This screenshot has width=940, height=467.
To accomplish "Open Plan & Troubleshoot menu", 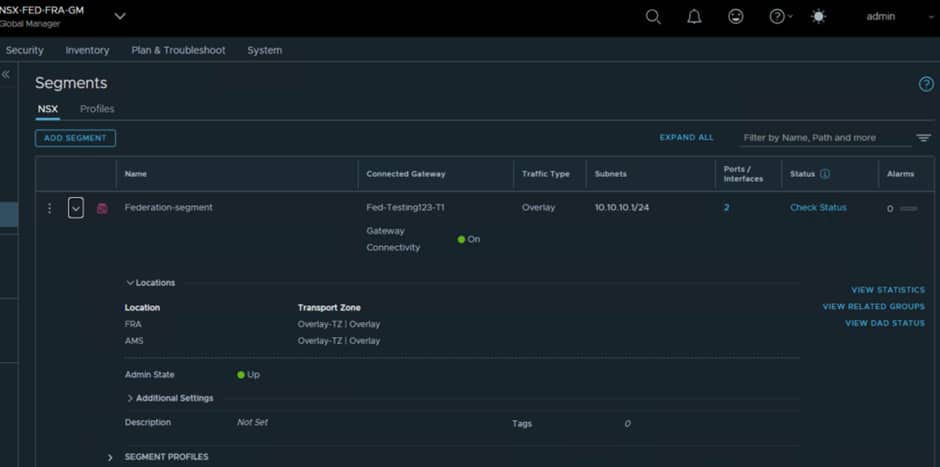I will [x=179, y=50].
